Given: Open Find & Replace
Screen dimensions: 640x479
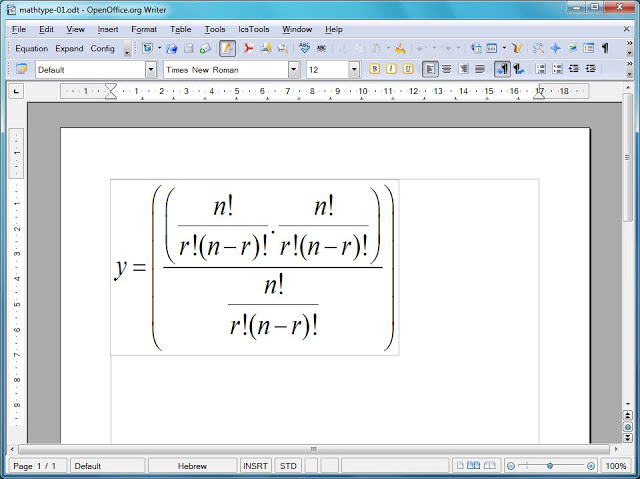Looking at the screenshot, I should click(x=538, y=49).
